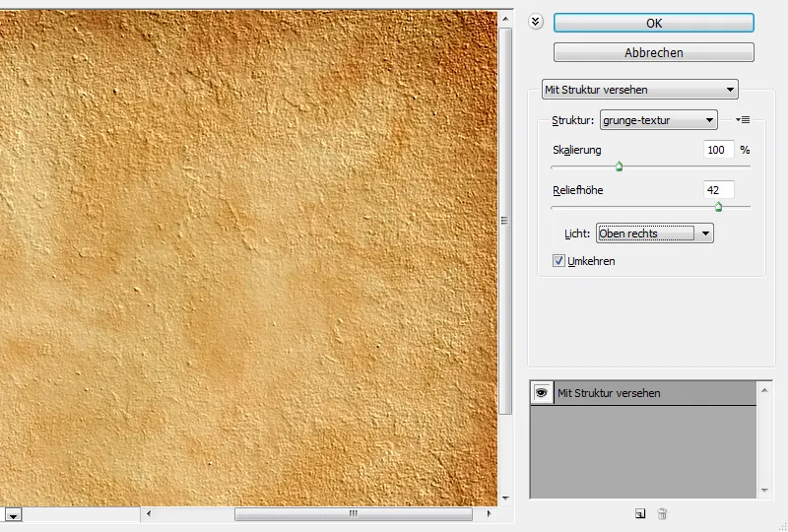Click preview vertical scrollbar up arrow
Screen dimensions: 788x532
[x=505, y=20]
